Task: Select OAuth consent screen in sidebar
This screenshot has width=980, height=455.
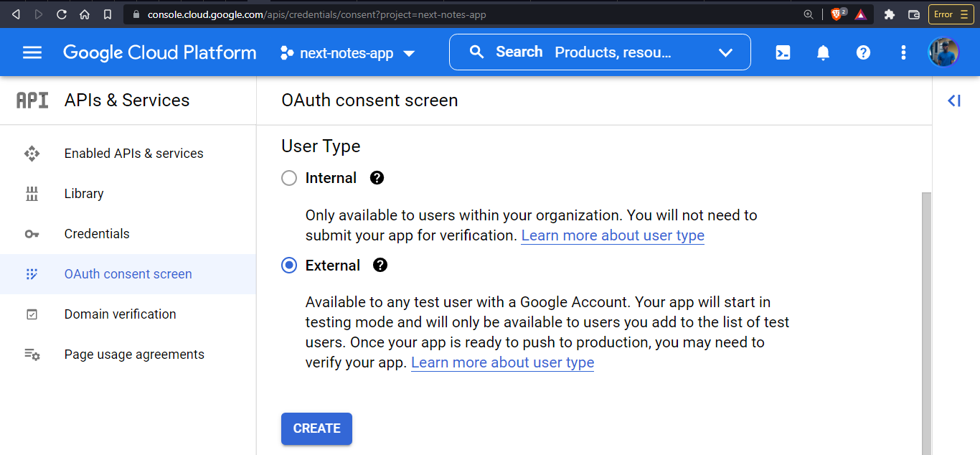Action: click(x=128, y=274)
